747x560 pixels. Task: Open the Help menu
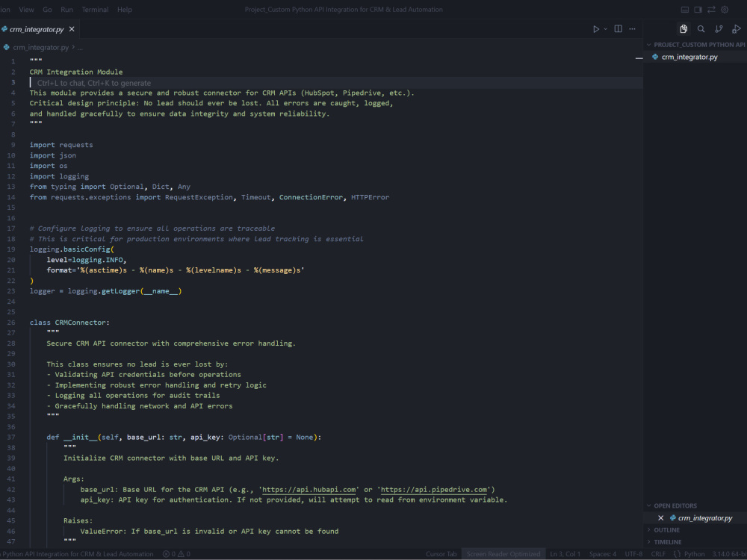tap(125, 10)
